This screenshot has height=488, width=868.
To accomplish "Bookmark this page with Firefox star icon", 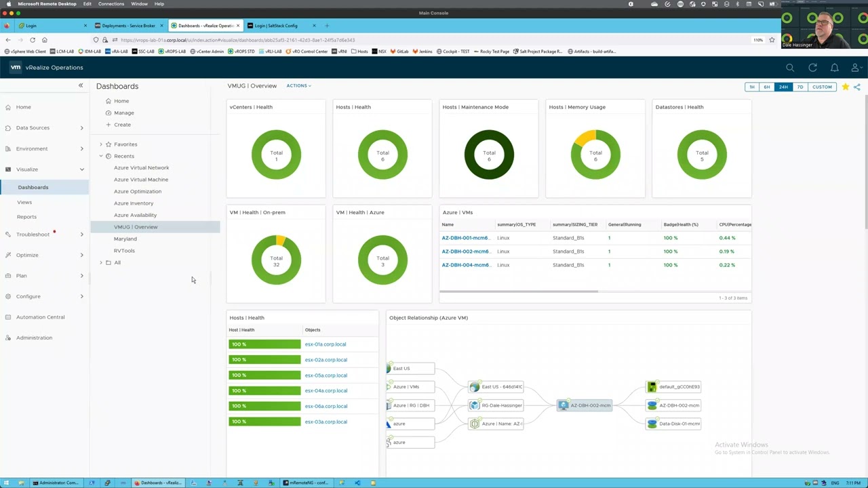I will pos(772,40).
